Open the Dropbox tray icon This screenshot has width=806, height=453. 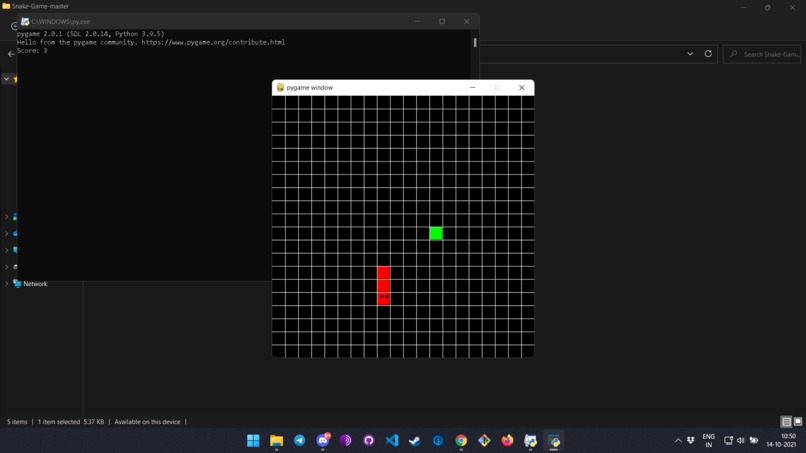point(691,440)
